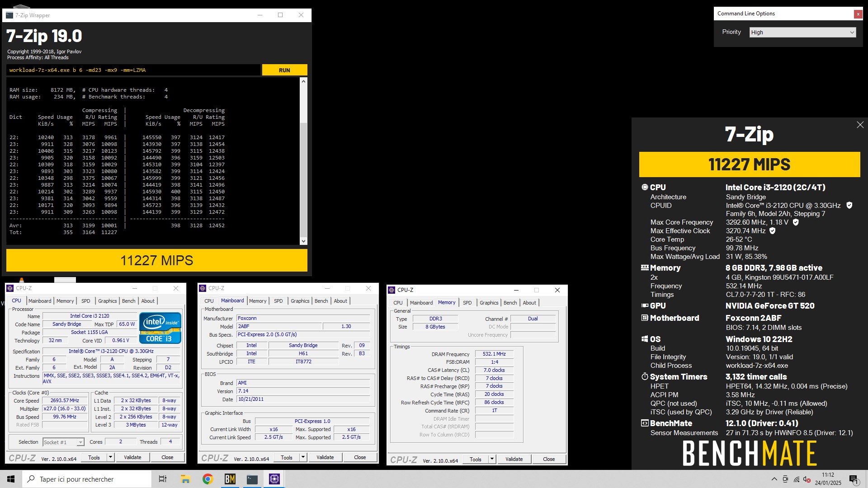Viewport: 868px width, 488px height.
Task: Expand Tools arrow in Memory CPU-Z window
Action: 491,460
